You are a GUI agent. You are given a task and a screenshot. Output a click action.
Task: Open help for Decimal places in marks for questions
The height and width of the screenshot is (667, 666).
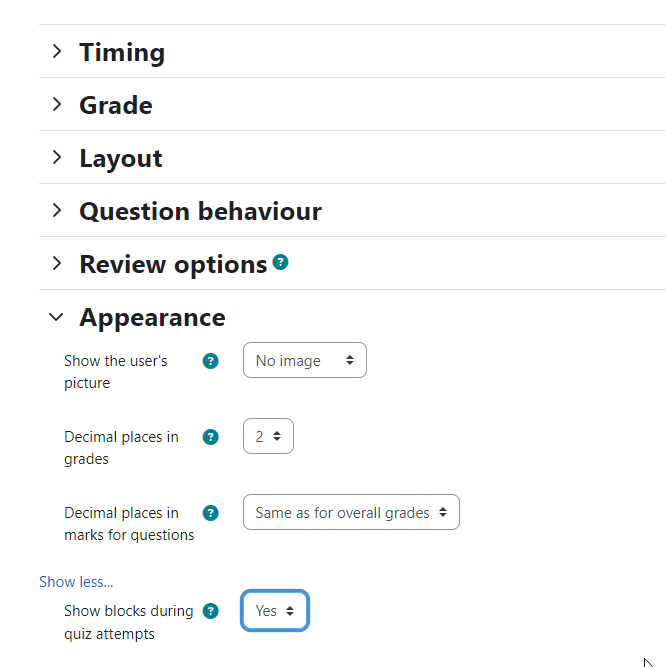coord(211,513)
